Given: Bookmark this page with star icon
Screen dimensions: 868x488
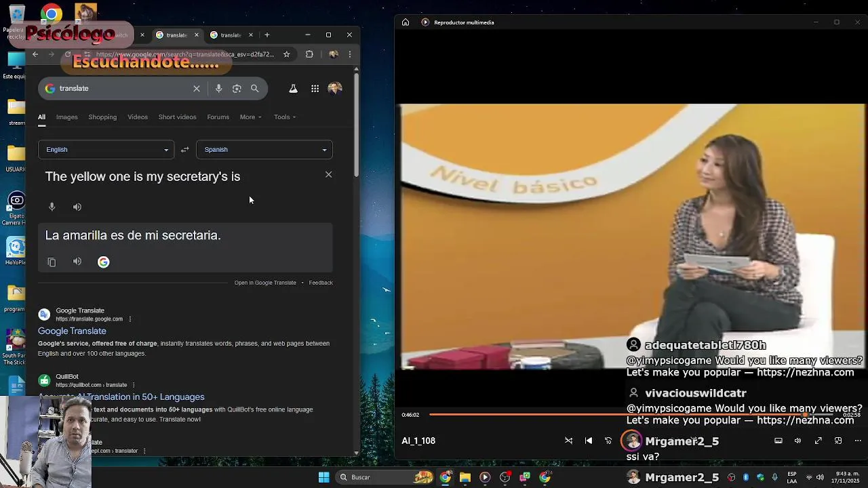Looking at the screenshot, I should (287, 54).
